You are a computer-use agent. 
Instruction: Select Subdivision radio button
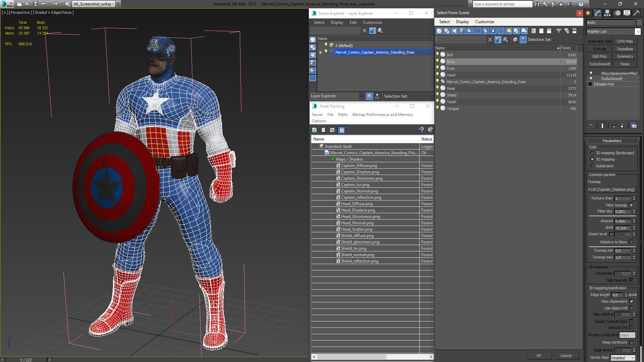[x=592, y=166]
